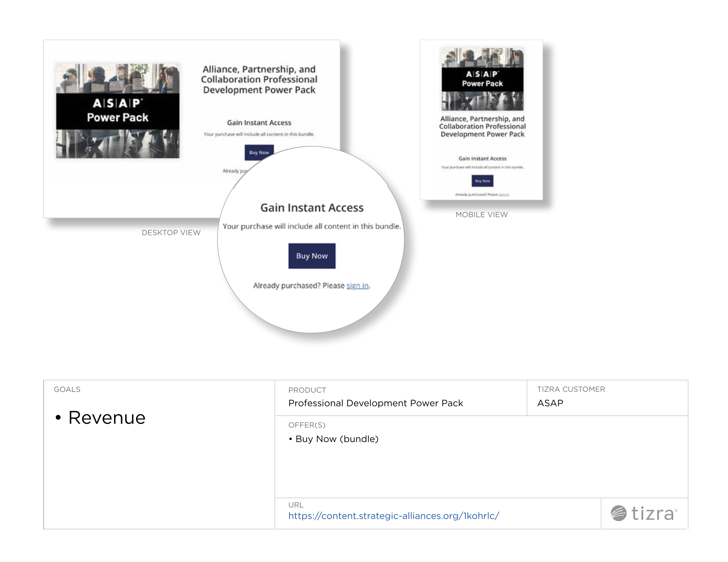
Task: Click the Revenue goal bullet
Action: coord(107,417)
